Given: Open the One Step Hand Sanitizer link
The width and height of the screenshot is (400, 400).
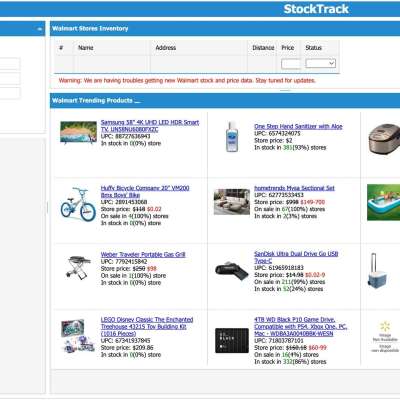Looking at the screenshot, I should coord(298,126).
